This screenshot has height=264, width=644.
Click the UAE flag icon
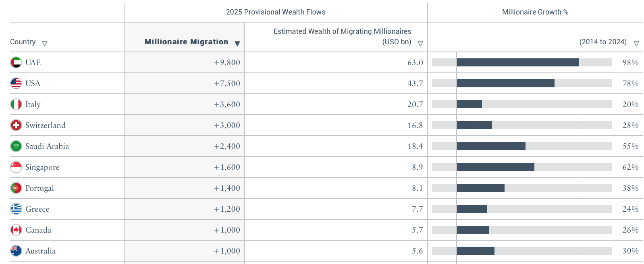16,62
